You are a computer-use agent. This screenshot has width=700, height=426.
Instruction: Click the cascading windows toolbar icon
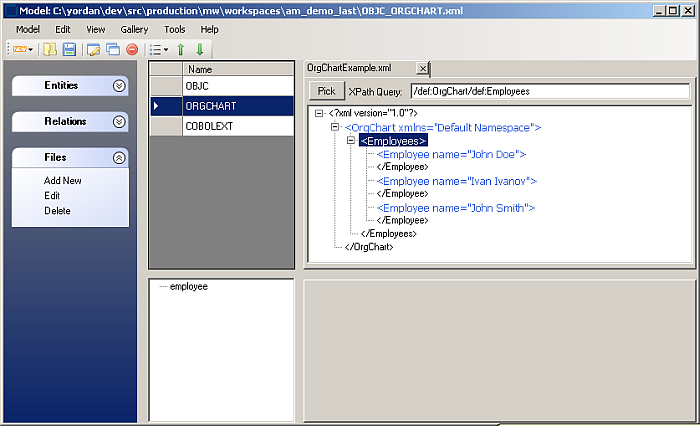click(113, 49)
